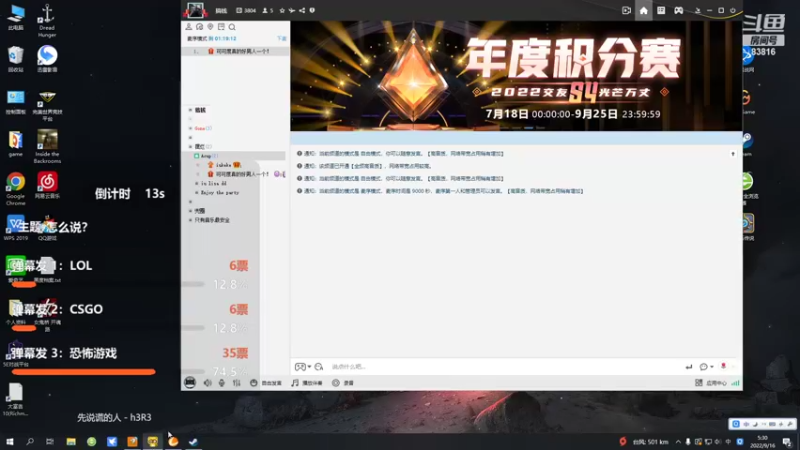Click the 年度积分赛 event banner
Image resolution: width=800 pixels, height=450 pixels.
tap(516, 76)
